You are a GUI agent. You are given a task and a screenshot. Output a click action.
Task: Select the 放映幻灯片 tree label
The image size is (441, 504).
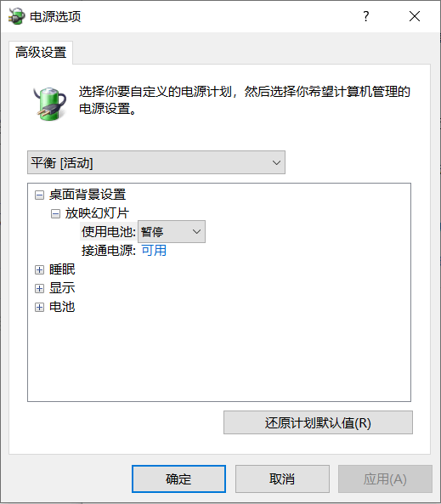[97, 213]
